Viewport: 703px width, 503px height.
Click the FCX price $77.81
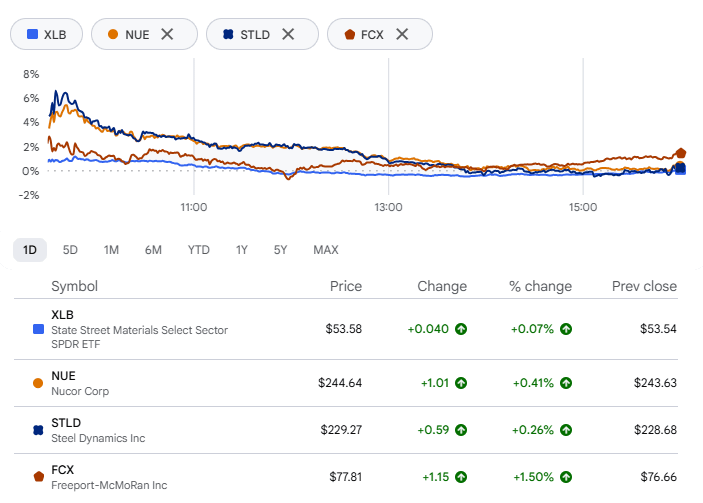point(346,477)
